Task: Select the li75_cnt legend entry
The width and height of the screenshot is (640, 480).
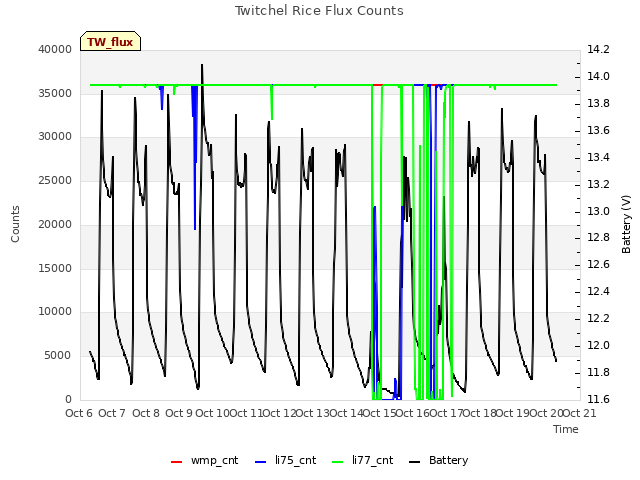Action: click(286, 460)
